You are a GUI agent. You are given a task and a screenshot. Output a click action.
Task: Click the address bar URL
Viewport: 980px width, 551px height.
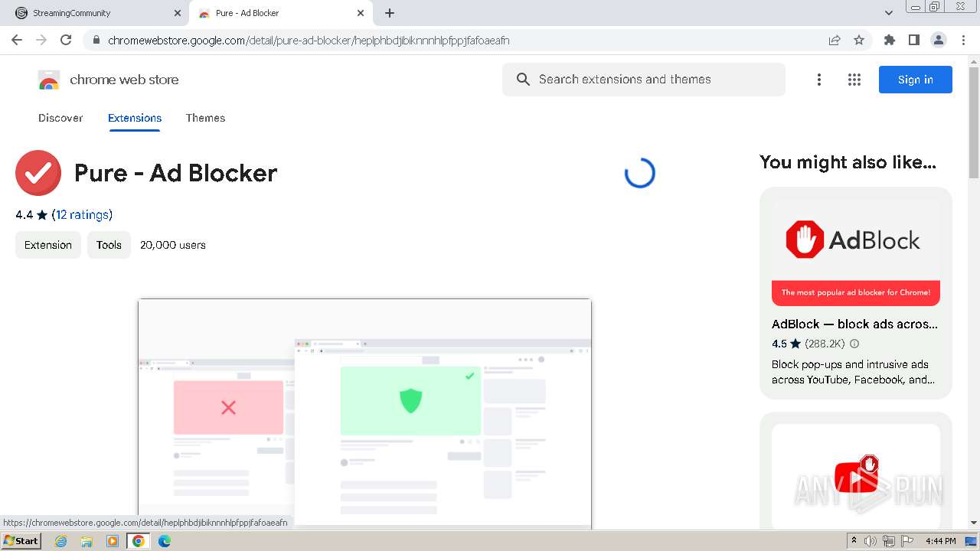(x=309, y=40)
